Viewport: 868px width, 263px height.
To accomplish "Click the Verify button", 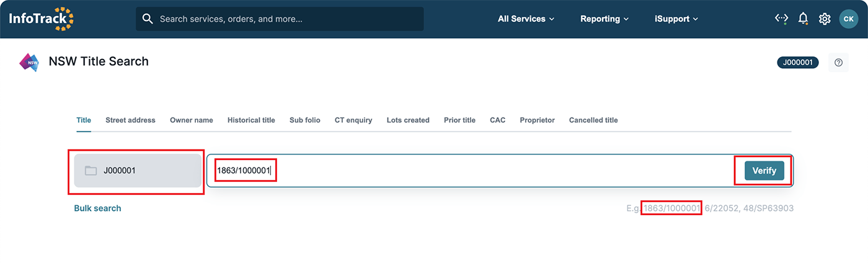I will coord(764,171).
